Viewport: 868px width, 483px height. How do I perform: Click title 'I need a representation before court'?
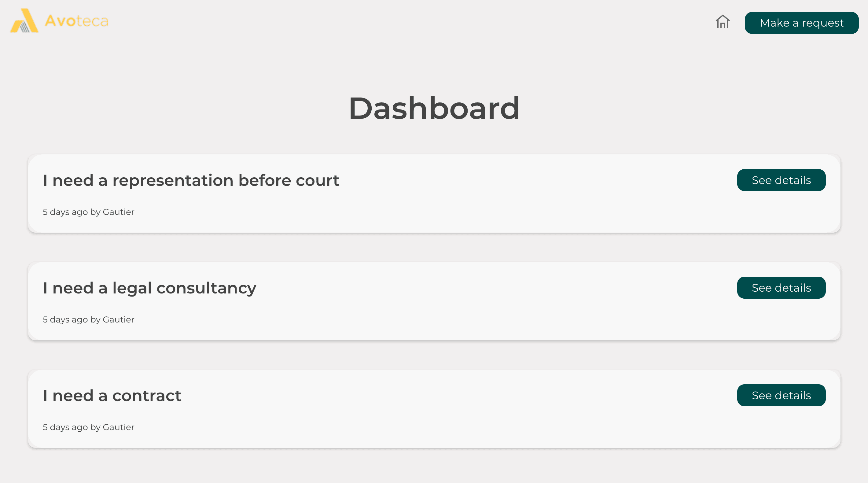click(191, 180)
